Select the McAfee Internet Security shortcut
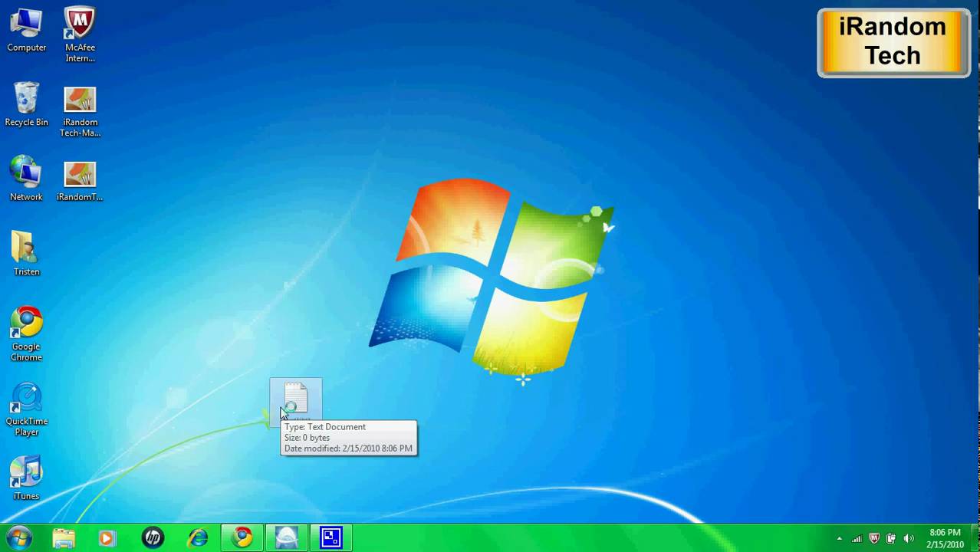Viewport: 980px width, 552px height. pos(80,35)
